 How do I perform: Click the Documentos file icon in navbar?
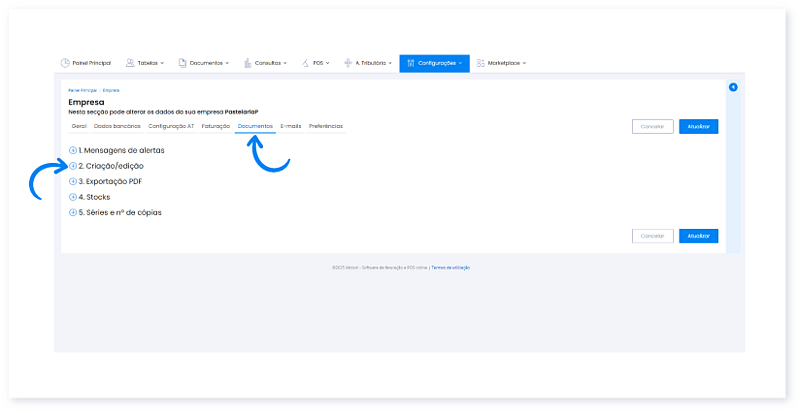pos(183,63)
